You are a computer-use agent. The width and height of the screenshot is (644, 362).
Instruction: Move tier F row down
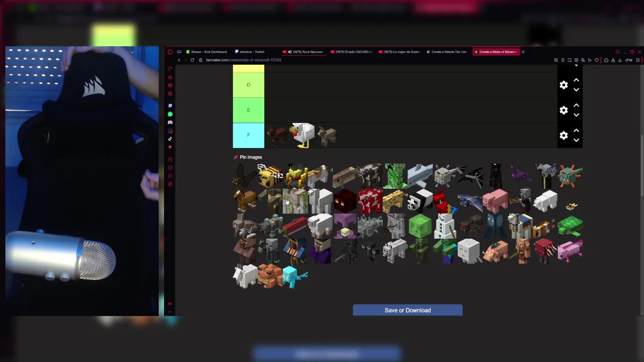tap(577, 140)
